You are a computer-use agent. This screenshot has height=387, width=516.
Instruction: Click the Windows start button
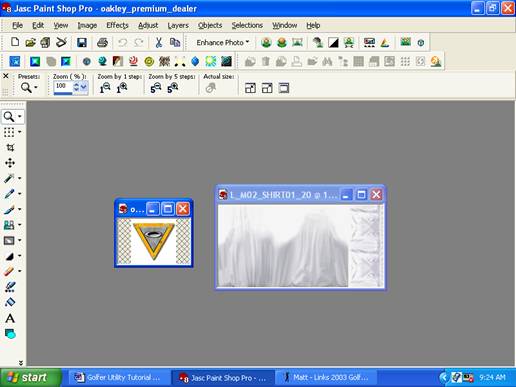pyautogui.click(x=31, y=378)
